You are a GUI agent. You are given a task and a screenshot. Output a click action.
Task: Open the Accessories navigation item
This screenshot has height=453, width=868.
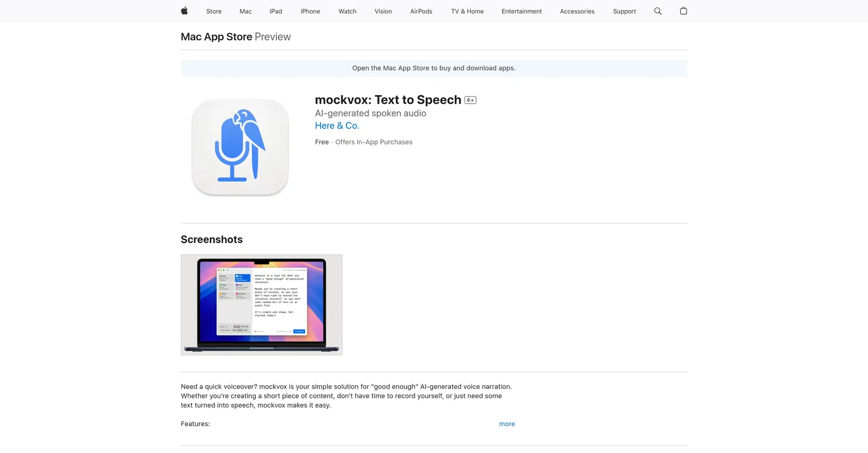click(577, 11)
